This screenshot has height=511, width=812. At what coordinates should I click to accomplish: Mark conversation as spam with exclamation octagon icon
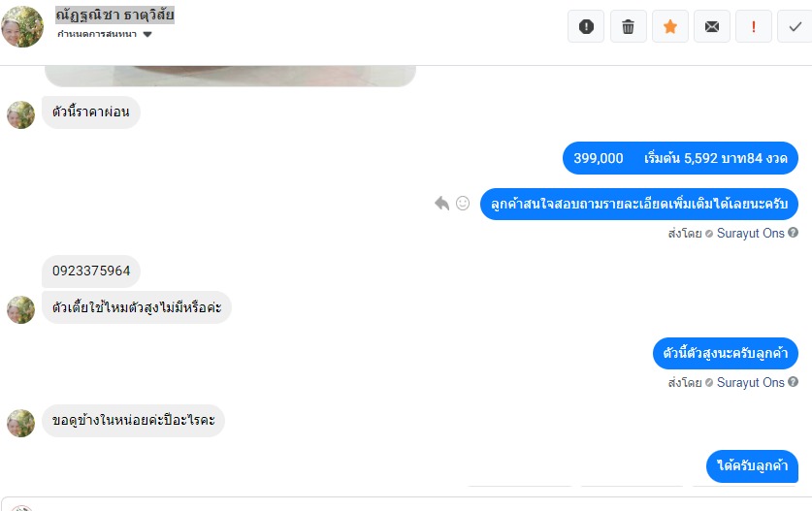(x=586, y=26)
